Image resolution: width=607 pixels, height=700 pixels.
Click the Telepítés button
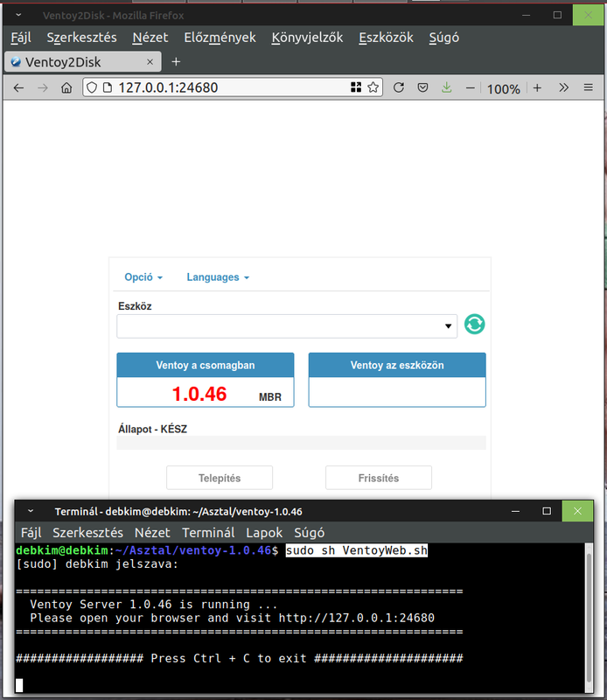click(220, 478)
